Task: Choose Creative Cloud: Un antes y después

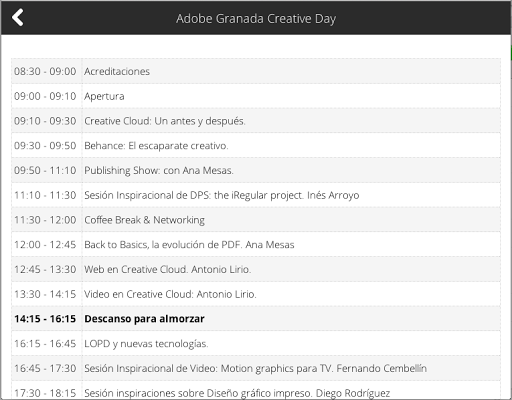Action: click(256, 121)
